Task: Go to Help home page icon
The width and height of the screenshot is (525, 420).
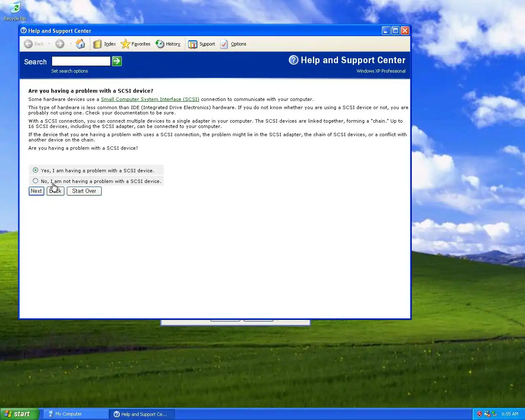Action: pos(80,44)
